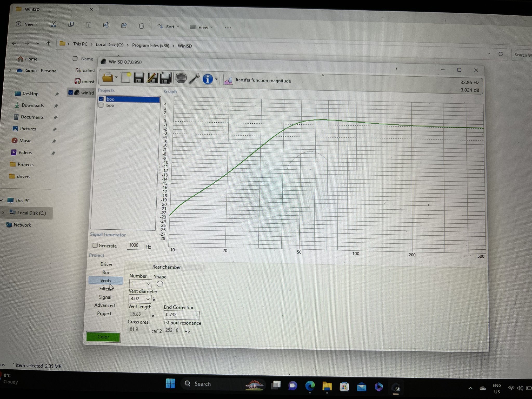Click the This PC breadcrumb
The image size is (532, 399).
[x=80, y=44]
